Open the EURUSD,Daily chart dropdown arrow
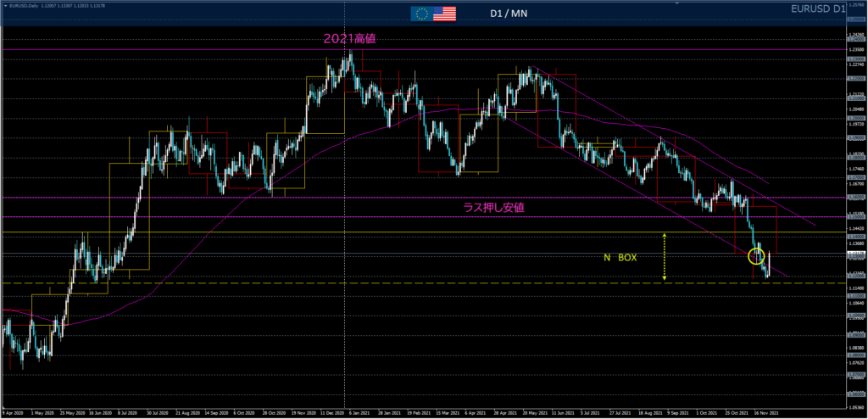Image resolution: width=868 pixels, height=419 pixels. pos(5,6)
